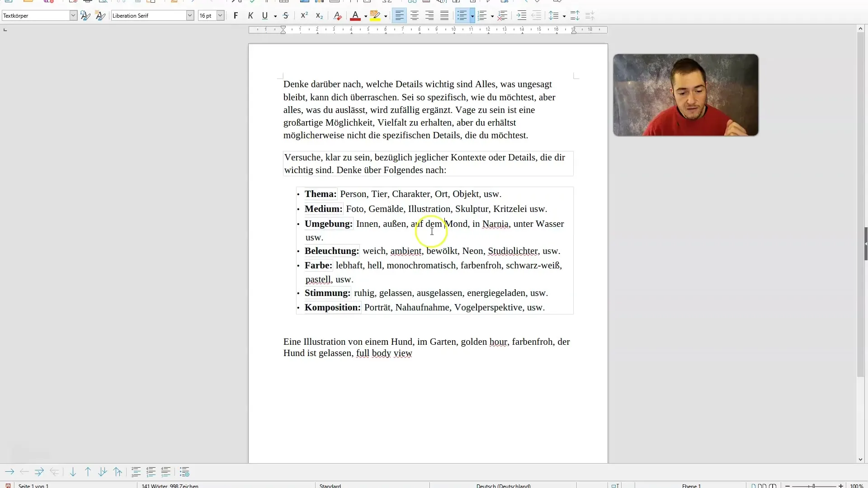Toggle Italic formatting icon

pyautogui.click(x=250, y=15)
